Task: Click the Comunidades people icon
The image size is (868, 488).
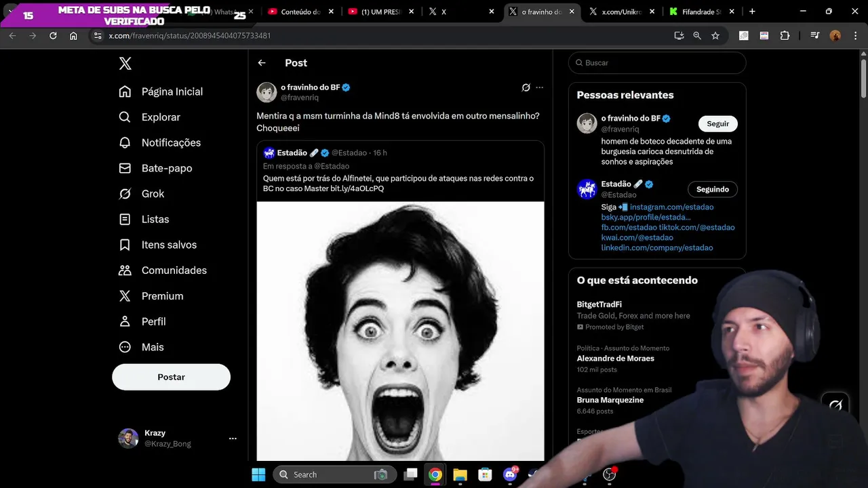Action: coord(125,270)
